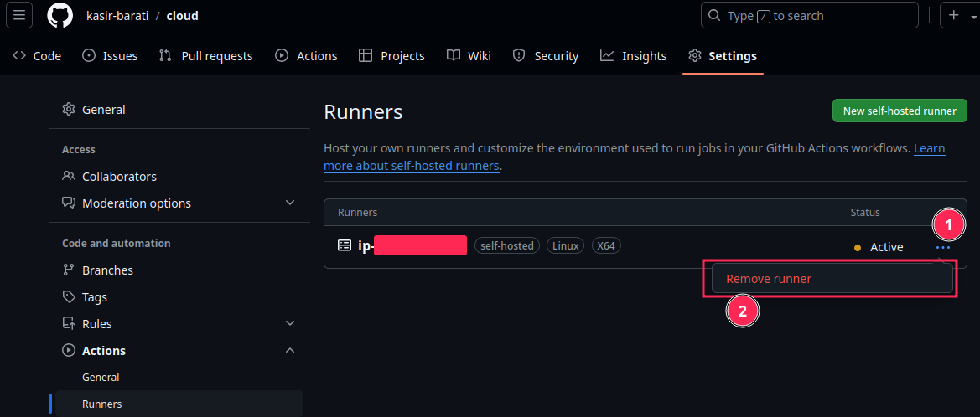Image resolution: width=980 pixels, height=417 pixels.
Task: Click the X64 label
Action: pos(605,246)
